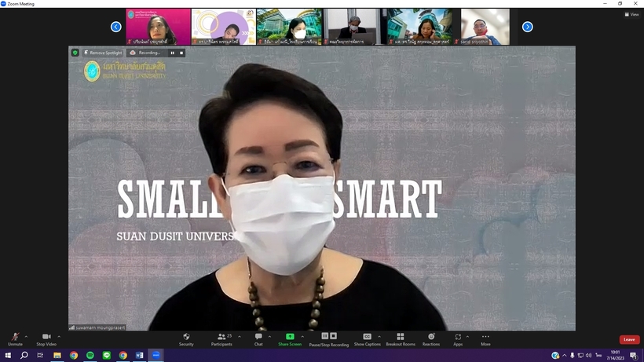Image resolution: width=644 pixels, height=362 pixels.
Task: Open network status tray icon
Action: pyautogui.click(x=580, y=356)
